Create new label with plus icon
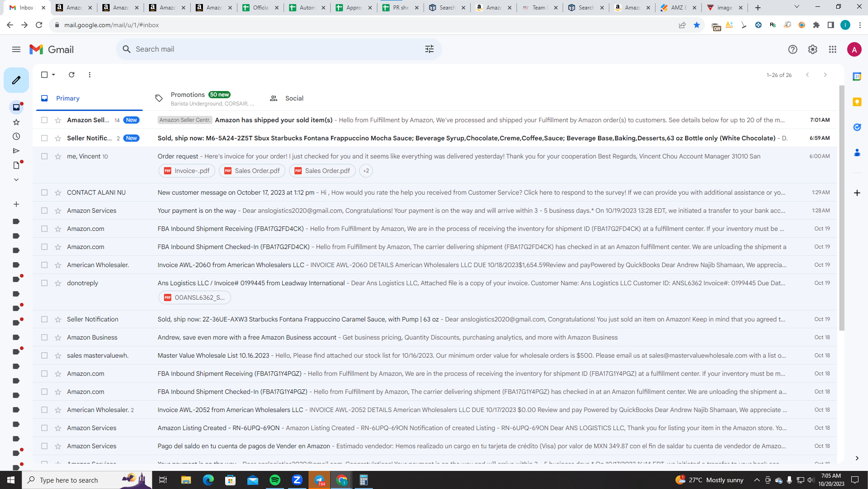This screenshot has width=868, height=489. coord(16,204)
